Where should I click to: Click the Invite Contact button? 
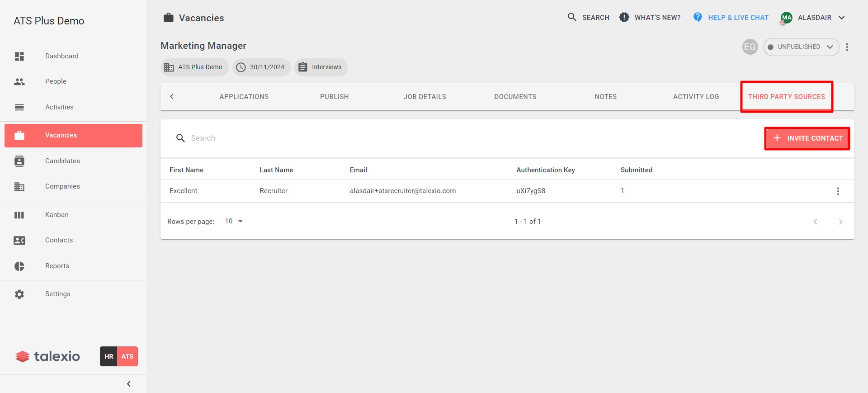pyautogui.click(x=807, y=138)
